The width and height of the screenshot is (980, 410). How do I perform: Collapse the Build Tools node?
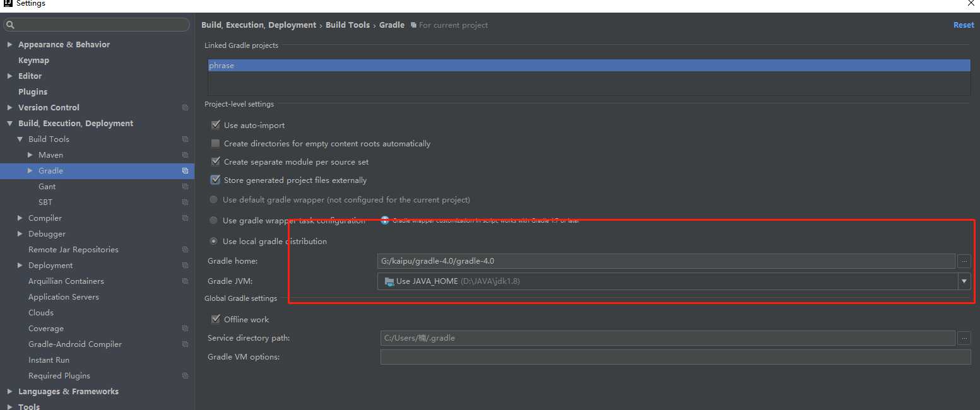(20, 139)
